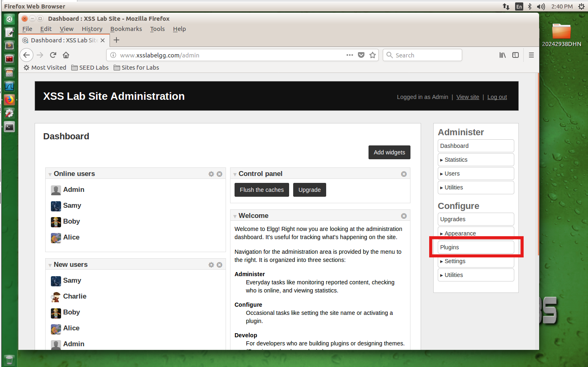Select Dashboard in the Administer menu

476,146
